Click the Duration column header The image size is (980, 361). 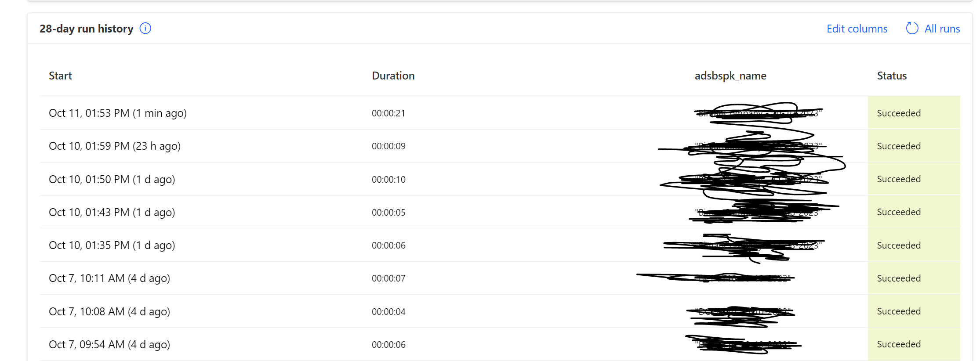pos(393,76)
